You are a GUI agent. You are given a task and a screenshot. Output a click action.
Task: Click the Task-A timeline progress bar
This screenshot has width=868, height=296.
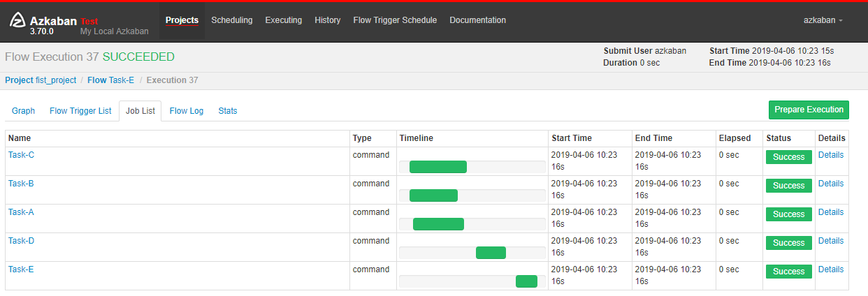[x=438, y=224]
